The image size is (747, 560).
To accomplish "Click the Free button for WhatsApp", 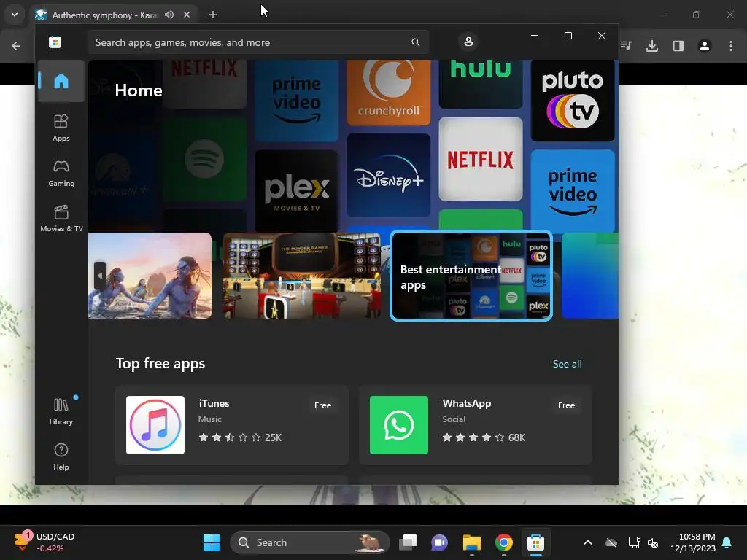I will coord(566,405).
